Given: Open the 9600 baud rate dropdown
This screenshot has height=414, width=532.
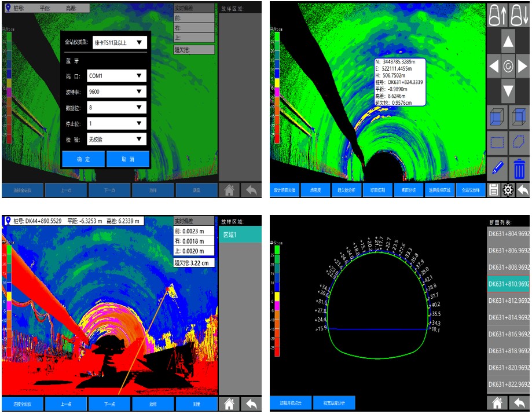Looking at the screenshot, I should point(116,91).
